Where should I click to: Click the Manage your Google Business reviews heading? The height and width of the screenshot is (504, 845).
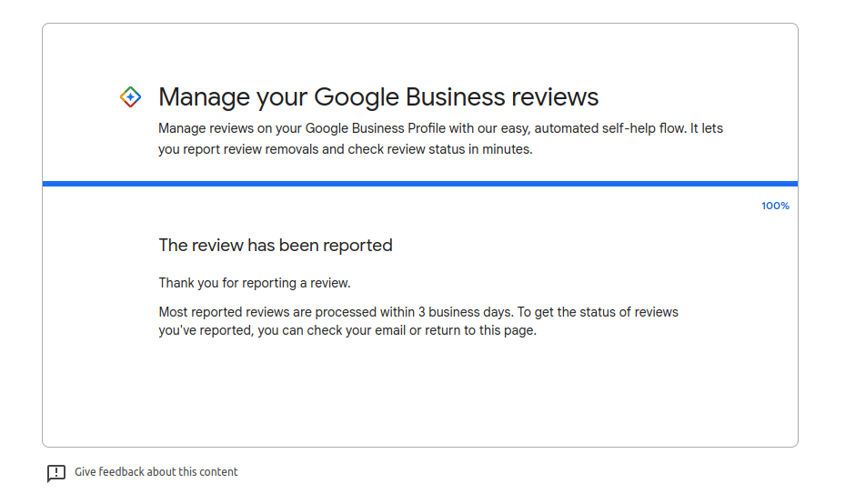pos(378,97)
